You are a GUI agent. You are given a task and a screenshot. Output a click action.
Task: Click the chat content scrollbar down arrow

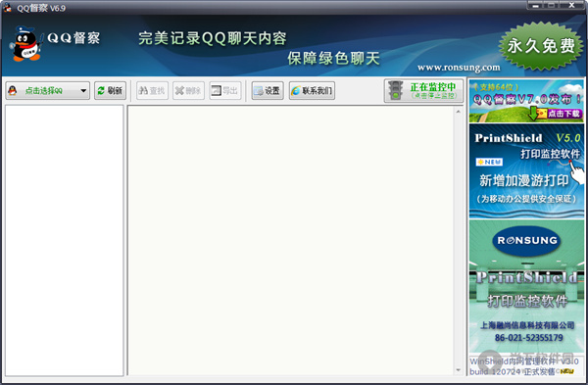459,370
